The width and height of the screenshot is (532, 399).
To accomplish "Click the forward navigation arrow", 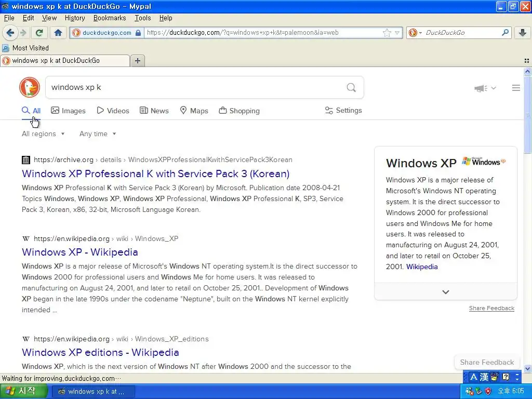I will click(23, 33).
